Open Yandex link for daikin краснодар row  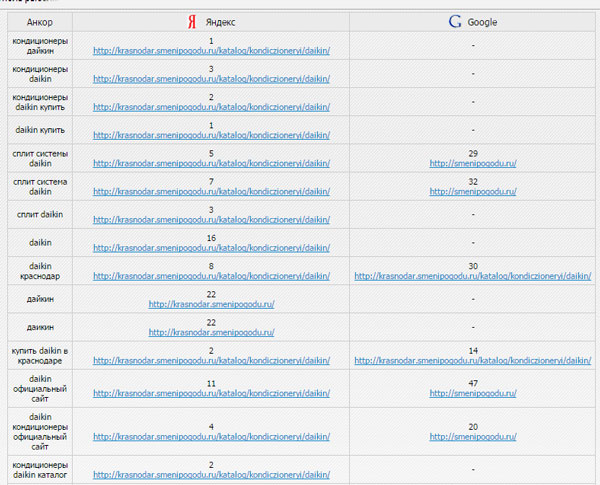pos(211,275)
